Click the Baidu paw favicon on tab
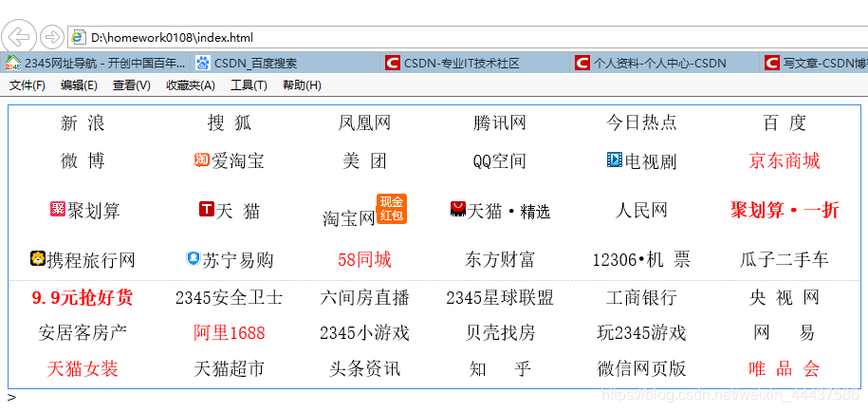 (x=203, y=63)
